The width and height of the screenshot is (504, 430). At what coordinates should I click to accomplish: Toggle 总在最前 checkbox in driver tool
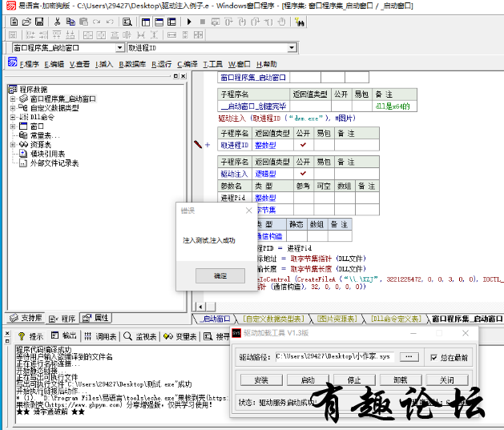point(433,357)
